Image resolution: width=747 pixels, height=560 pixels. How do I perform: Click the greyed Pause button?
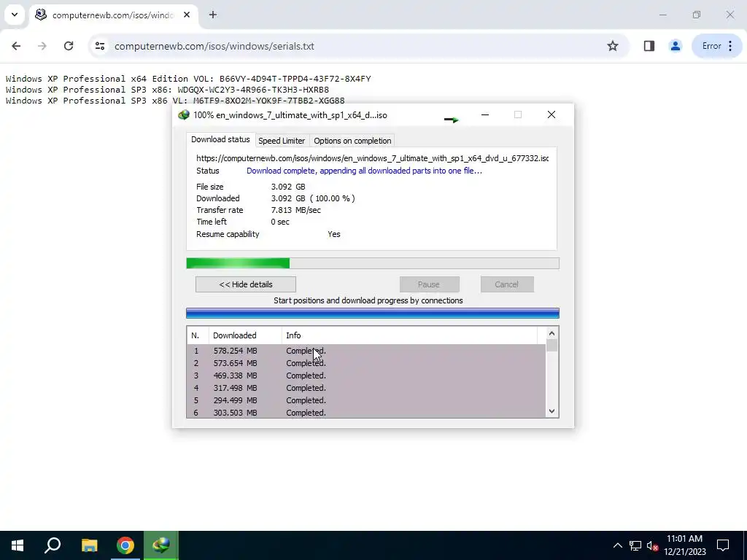(429, 284)
